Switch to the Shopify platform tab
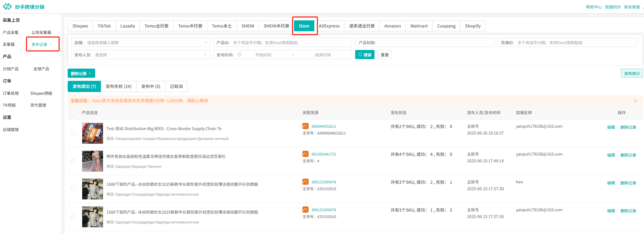The height and width of the screenshot is (234, 644). click(473, 26)
